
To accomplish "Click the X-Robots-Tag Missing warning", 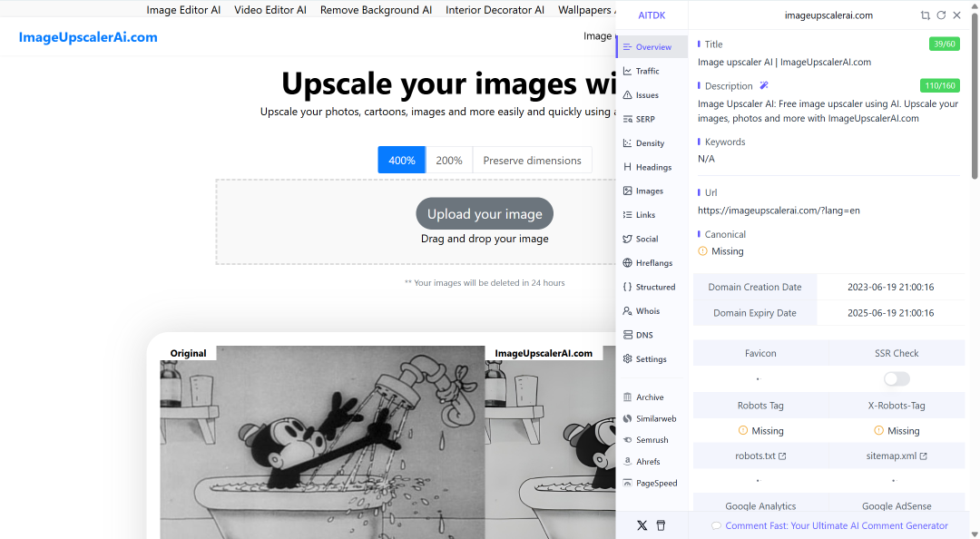I will 897,431.
